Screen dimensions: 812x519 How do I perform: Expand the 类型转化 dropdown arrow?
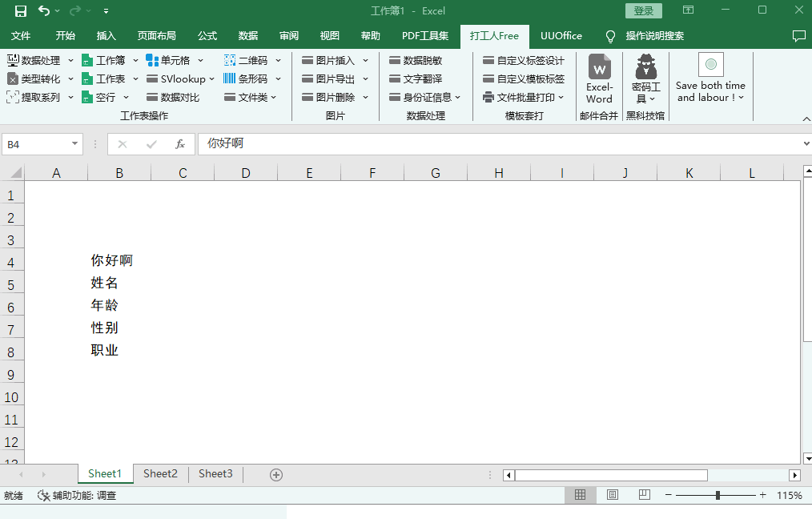click(x=71, y=78)
